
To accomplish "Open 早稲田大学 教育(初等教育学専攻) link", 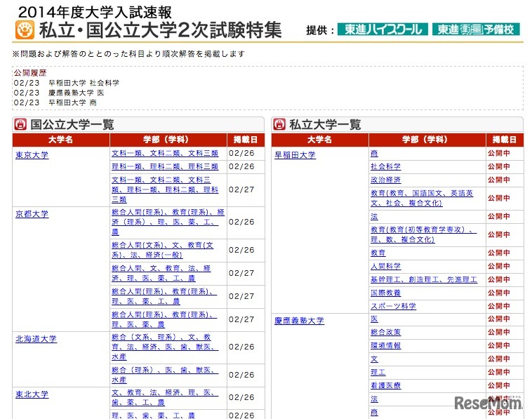I will coord(423,235).
